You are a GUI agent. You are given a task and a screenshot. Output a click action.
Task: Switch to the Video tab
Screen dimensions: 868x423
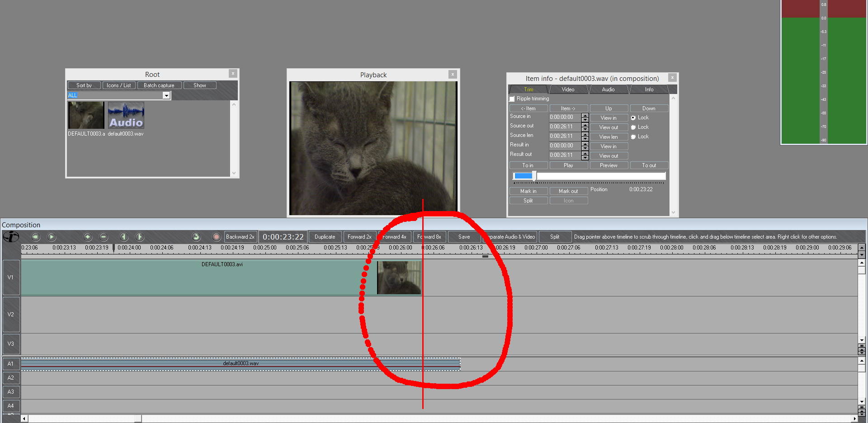(568, 89)
